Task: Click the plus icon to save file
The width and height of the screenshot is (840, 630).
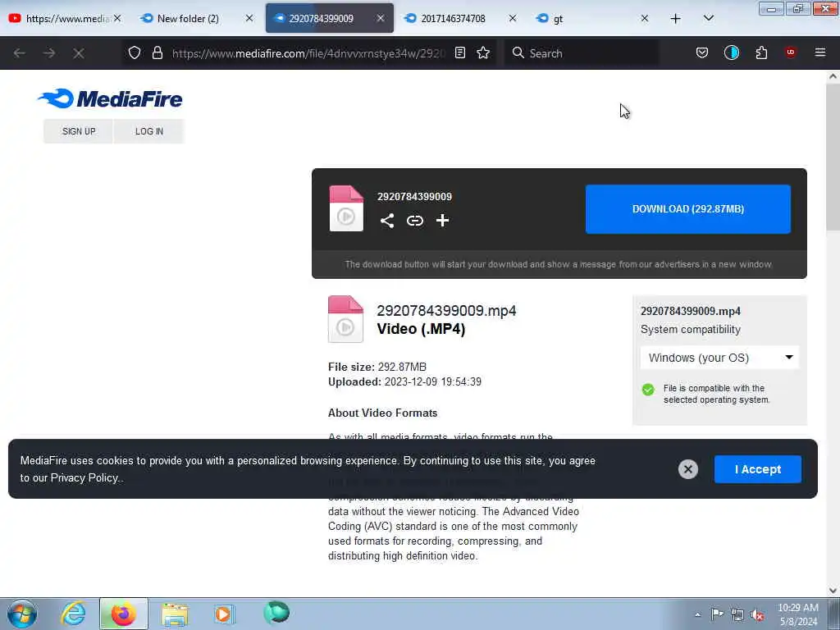Action: click(442, 221)
